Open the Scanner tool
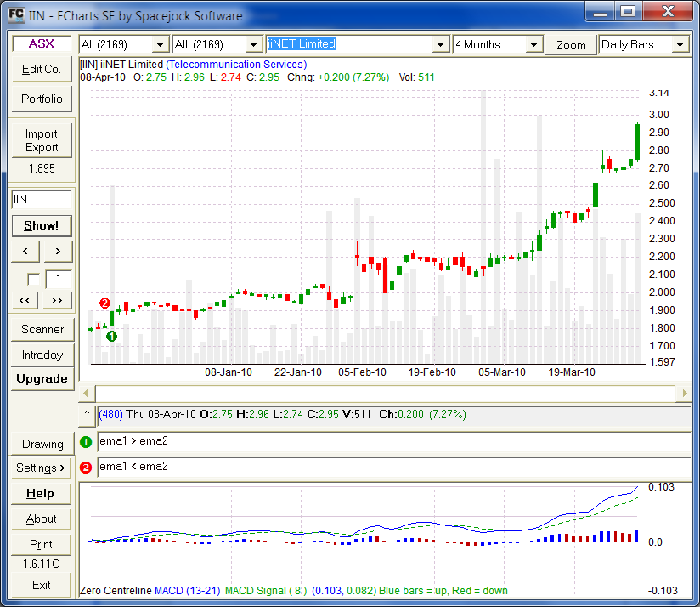 [x=42, y=330]
